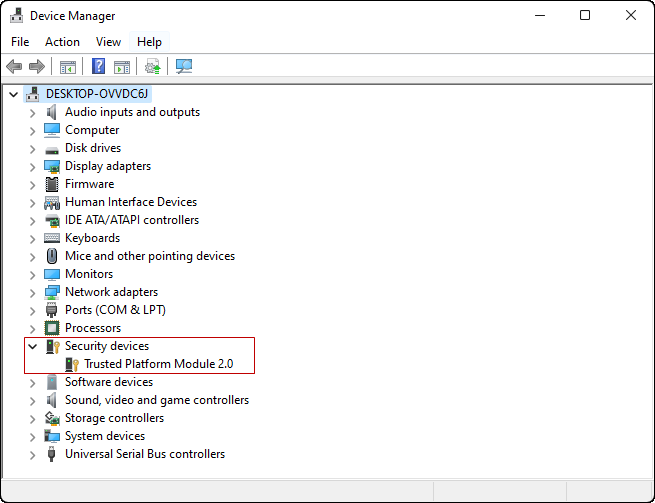
Task: Click the Universal Serial Bus controllers icon
Action: coord(51,454)
